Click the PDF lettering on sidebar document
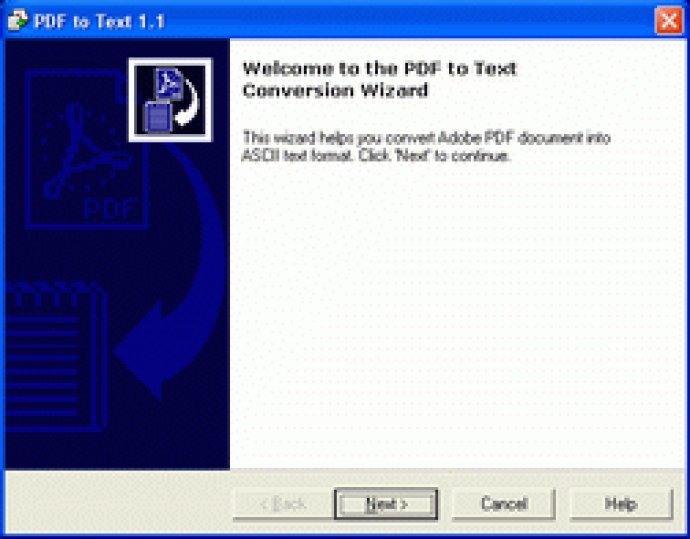690x539 pixels. [x=110, y=209]
